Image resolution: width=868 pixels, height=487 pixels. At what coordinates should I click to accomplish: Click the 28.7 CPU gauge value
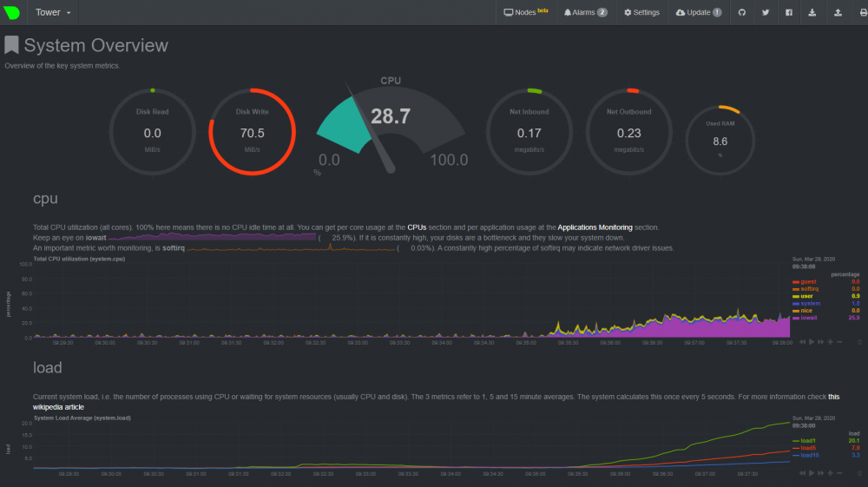(391, 116)
